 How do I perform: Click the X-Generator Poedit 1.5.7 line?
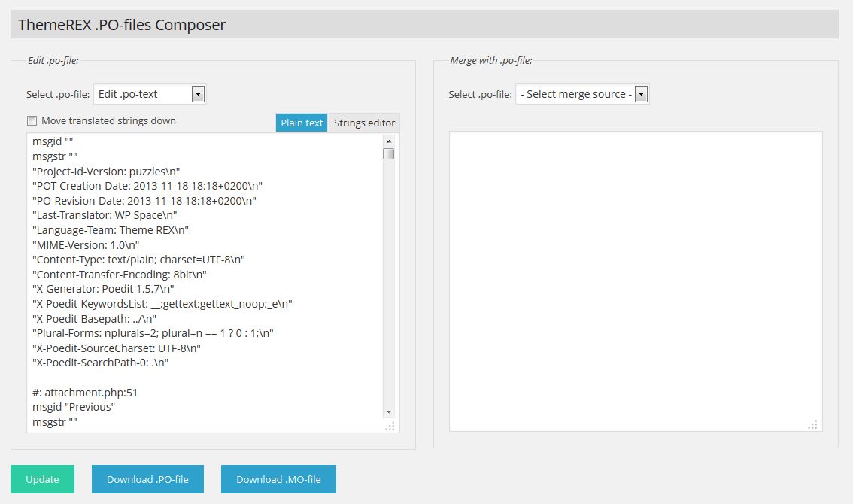tap(104, 288)
